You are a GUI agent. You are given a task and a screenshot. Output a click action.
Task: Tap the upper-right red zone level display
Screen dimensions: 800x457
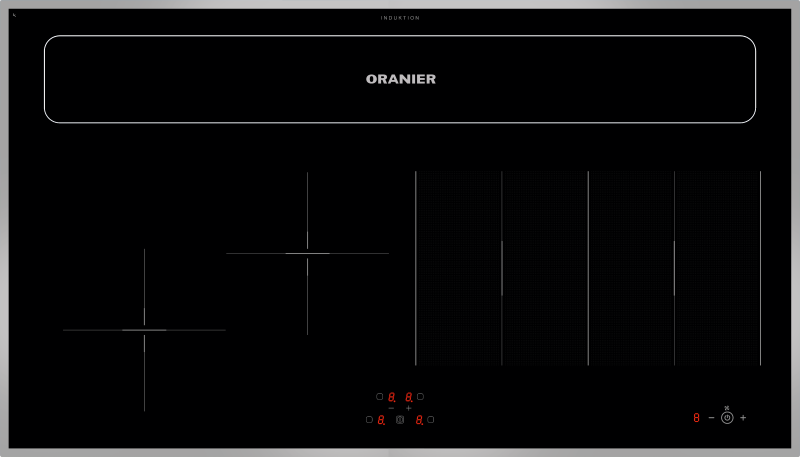(x=409, y=397)
